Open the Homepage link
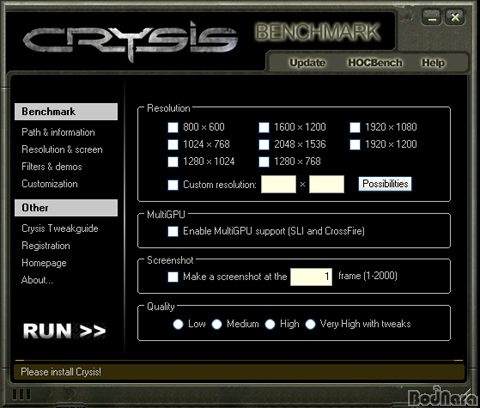The height and width of the screenshot is (408, 480). [44, 263]
